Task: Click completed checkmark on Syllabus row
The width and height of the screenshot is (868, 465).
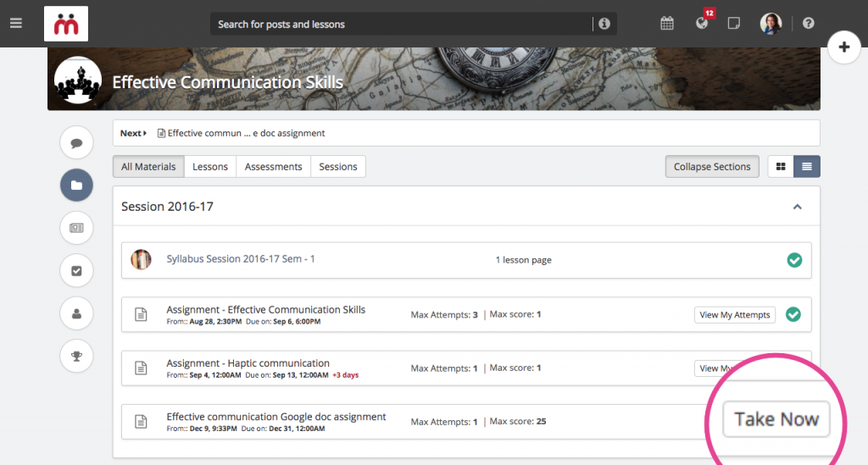Action: point(794,260)
